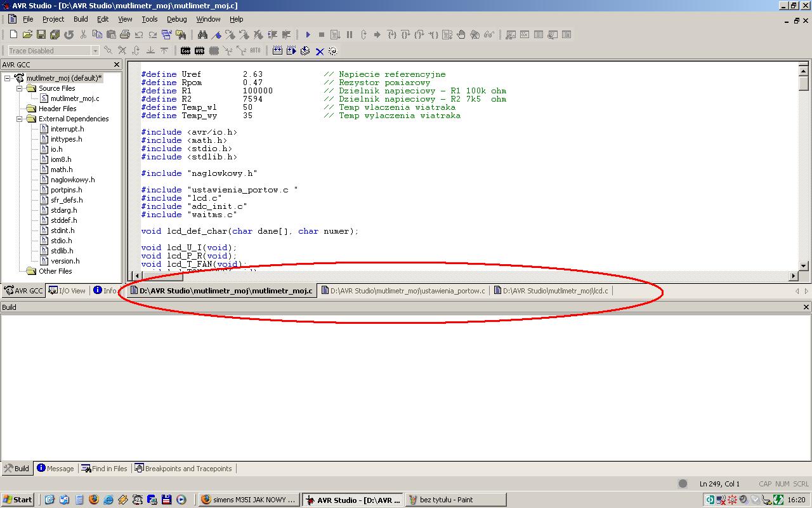The height and width of the screenshot is (508, 812).
Task: Click the editor horizontal scrollbar right arrow
Action: click(x=793, y=276)
